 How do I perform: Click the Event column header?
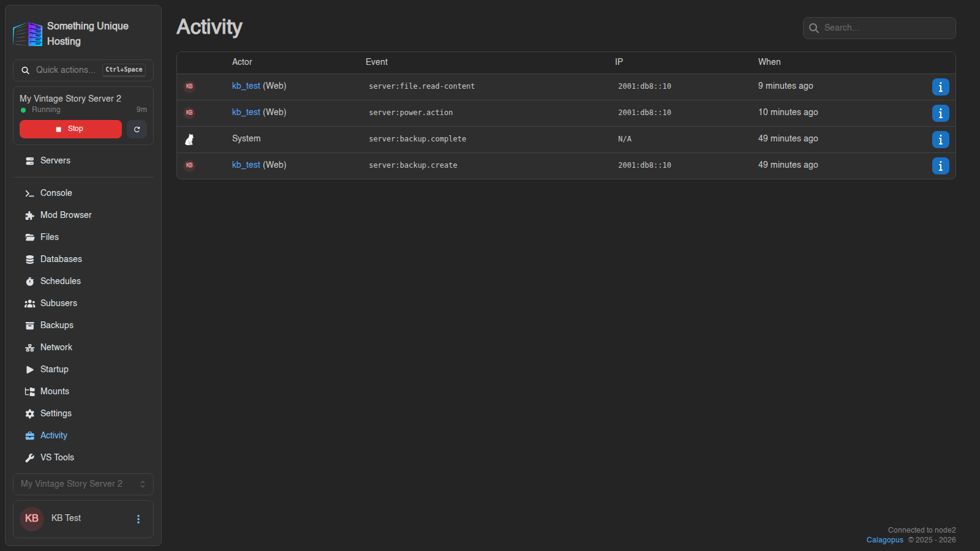tap(377, 62)
